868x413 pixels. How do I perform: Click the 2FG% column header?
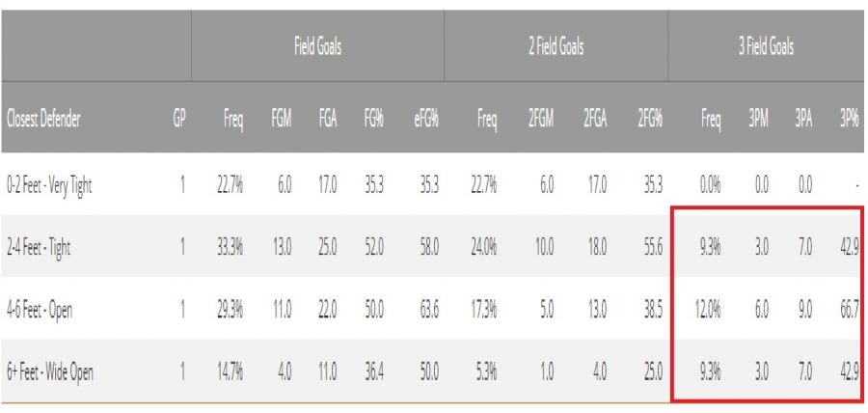click(649, 121)
